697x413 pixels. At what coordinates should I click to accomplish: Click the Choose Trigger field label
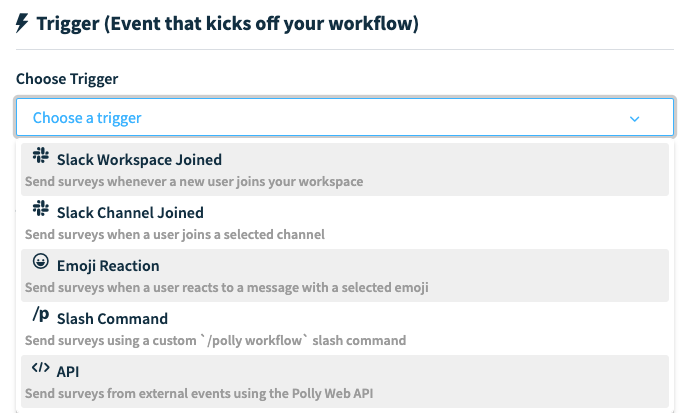(x=67, y=79)
